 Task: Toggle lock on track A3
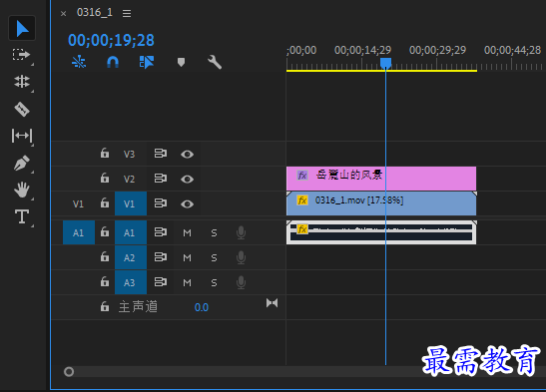[105, 281]
